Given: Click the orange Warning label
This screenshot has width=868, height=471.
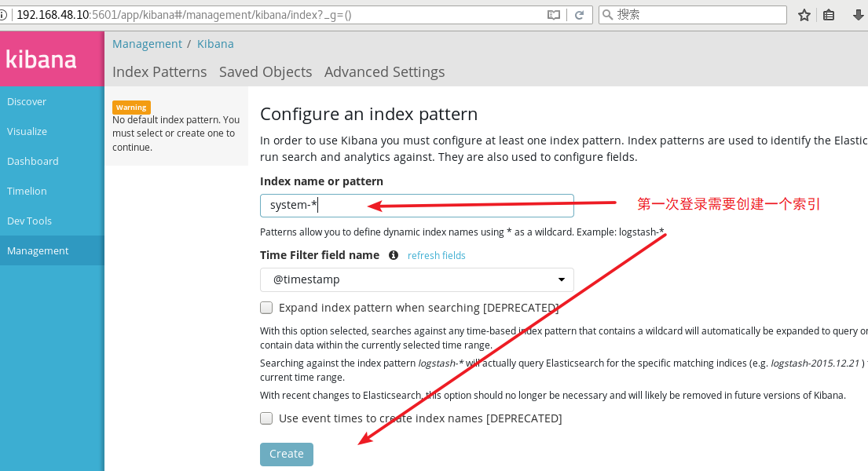Looking at the screenshot, I should [131, 108].
